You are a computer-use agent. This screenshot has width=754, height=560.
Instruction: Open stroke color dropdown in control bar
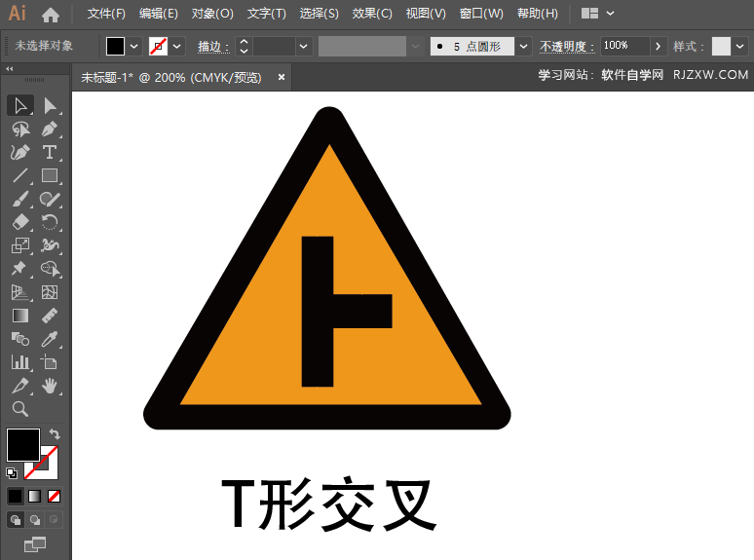tap(177, 47)
